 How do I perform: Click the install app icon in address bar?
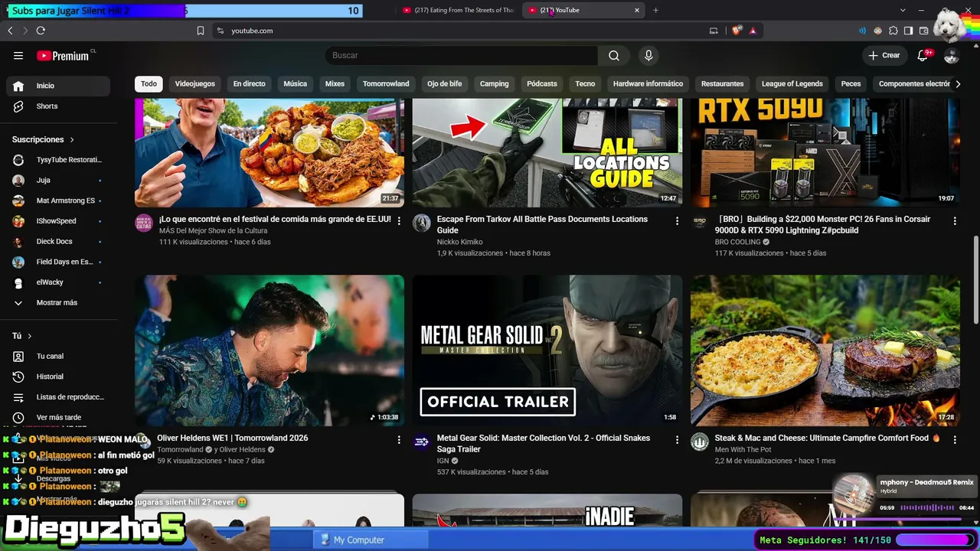point(714,31)
